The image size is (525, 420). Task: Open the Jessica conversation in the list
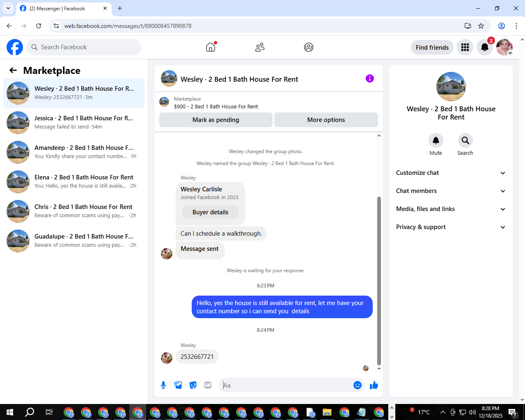[74, 123]
